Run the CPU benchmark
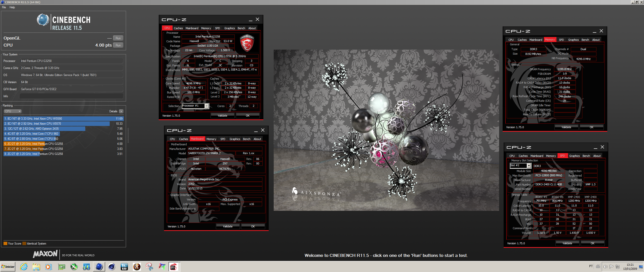Screen dimensions: 644x272 click(x=118, y=45)
